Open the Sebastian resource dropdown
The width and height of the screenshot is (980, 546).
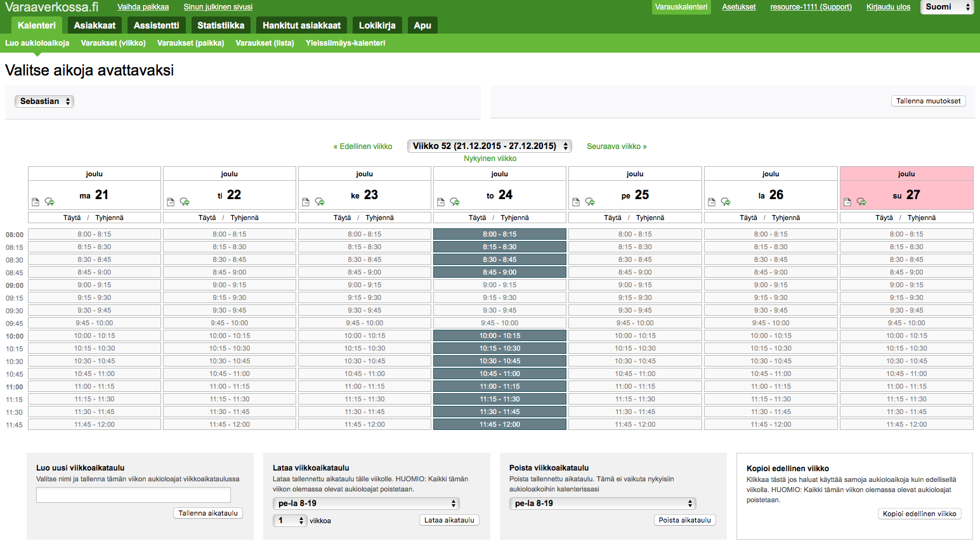pyautogui.click(x=44, y=101)
